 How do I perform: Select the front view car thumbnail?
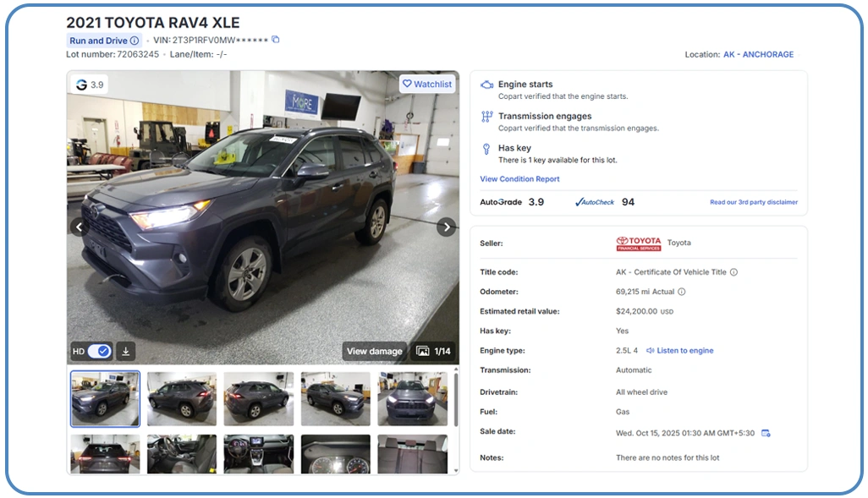click(x=412, y=399)
